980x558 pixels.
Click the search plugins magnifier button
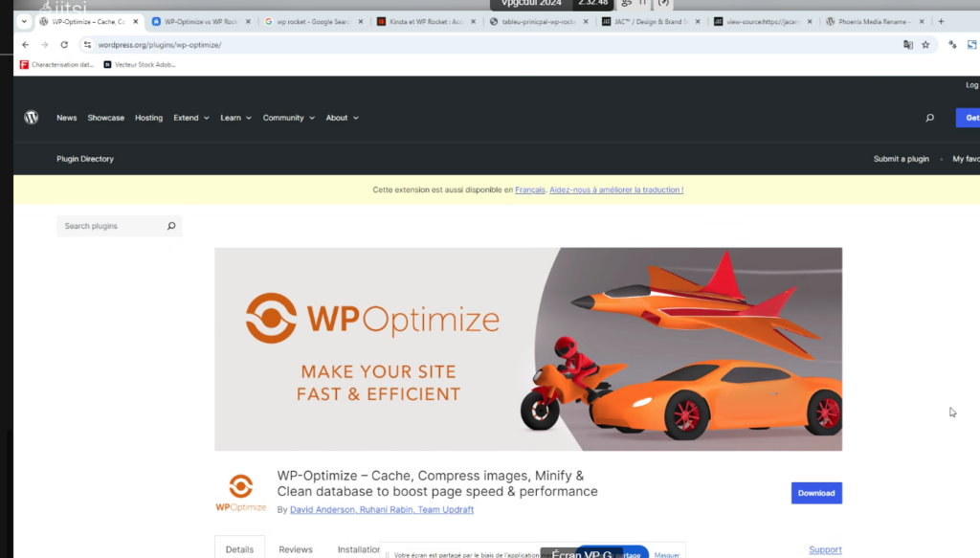pos(171,226)
